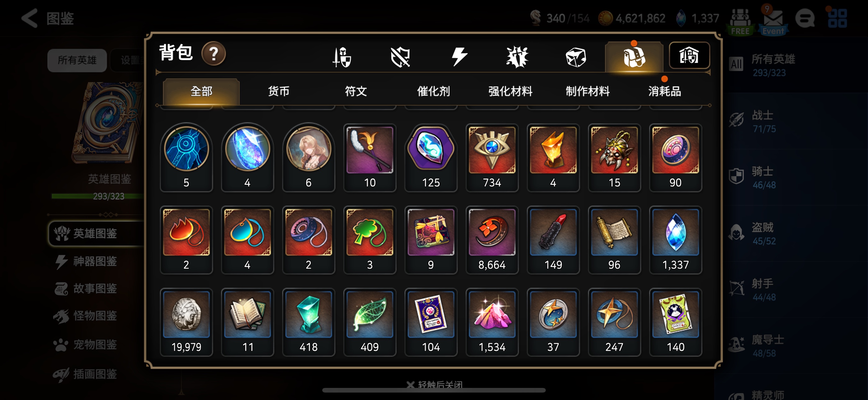The width and height of the screenshot is (868, 400).
Task: Select the lightning bolt artifact category icon
Action: 459,56
